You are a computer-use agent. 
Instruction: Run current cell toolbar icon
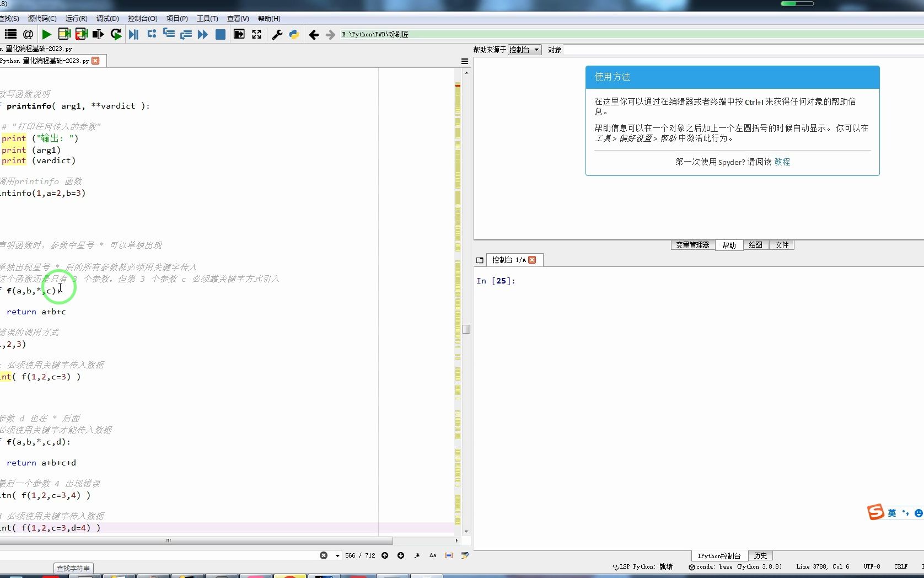(64, 34)
